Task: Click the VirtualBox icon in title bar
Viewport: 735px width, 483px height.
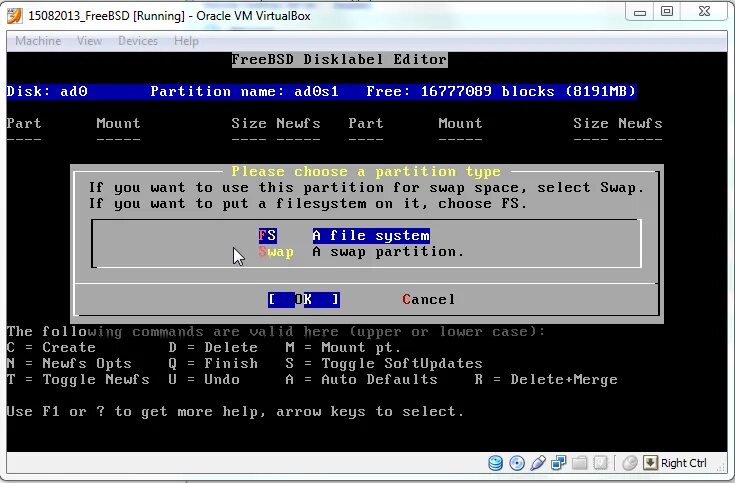Action: 15,15
